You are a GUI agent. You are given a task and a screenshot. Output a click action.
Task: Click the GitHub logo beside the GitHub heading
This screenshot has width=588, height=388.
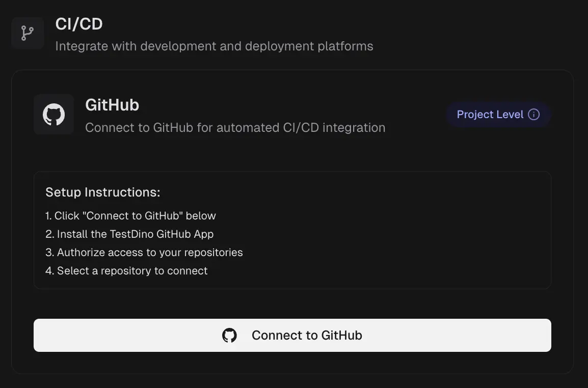click(x=54, y=115)
